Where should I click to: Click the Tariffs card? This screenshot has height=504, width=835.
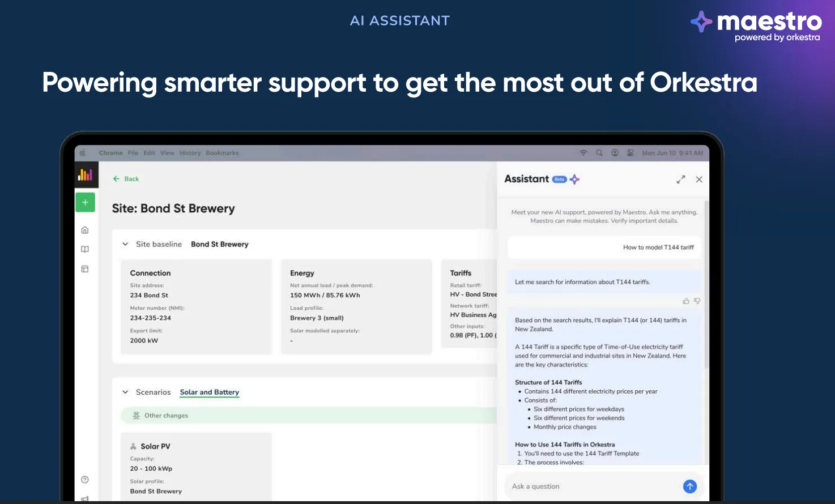pyautogui.click(x=469, y=304)
